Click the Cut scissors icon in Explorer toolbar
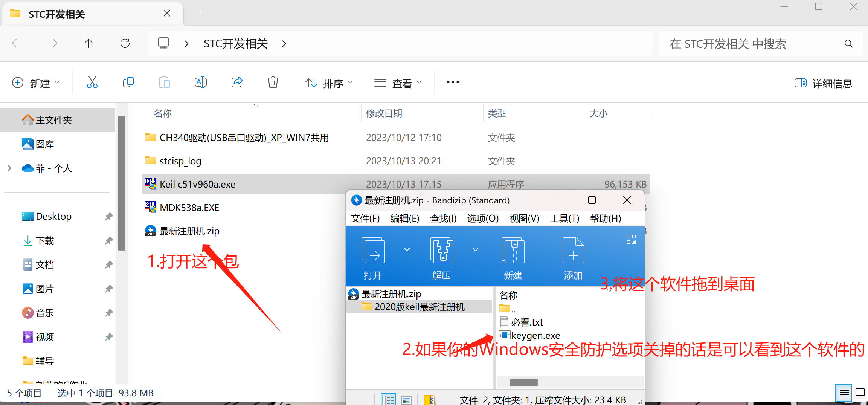The width and height of the screenshot is (868, 405). point(92,83)
